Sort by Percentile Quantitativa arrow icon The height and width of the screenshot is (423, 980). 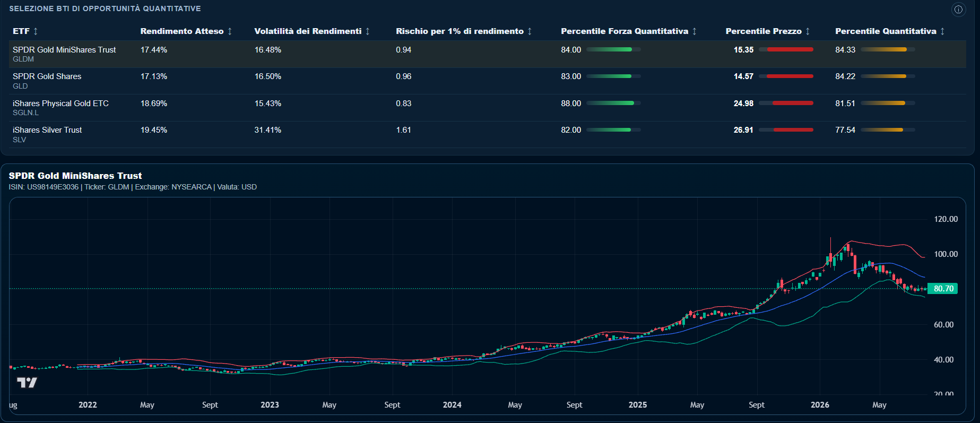[942, 31]
